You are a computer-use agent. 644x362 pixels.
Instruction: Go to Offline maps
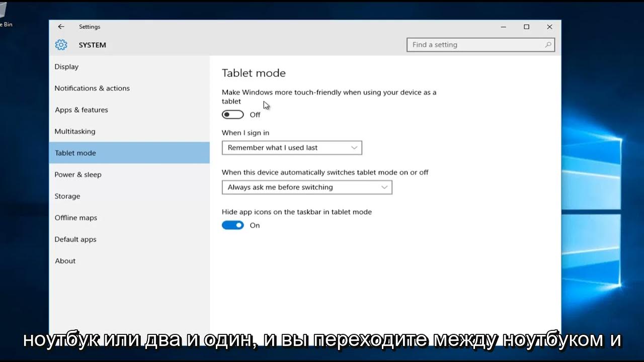(129, 218)
